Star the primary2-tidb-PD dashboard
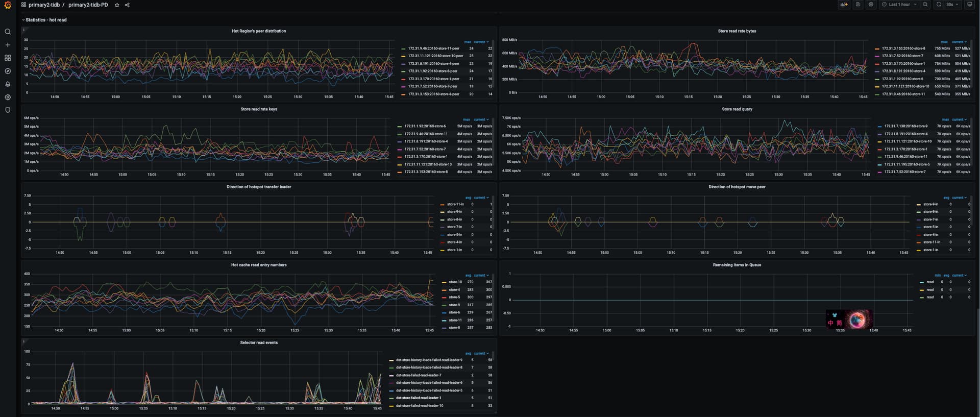Screen dimensions: 980x417 pyautogui.click(x=117, y=5)
